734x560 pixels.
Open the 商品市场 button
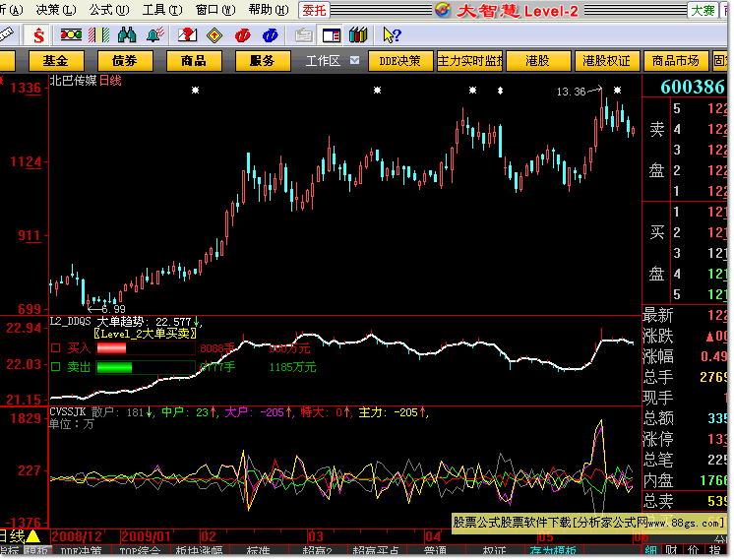click(x=676, y=61)
